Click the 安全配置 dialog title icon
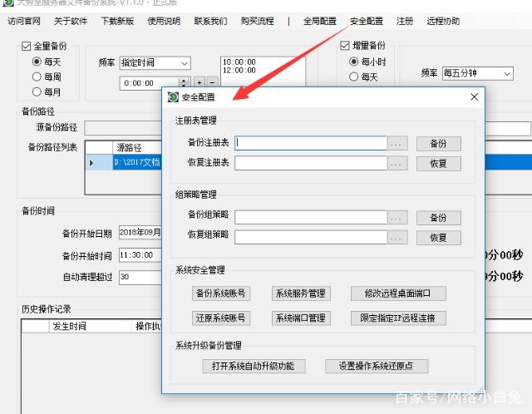 point(173,97)
